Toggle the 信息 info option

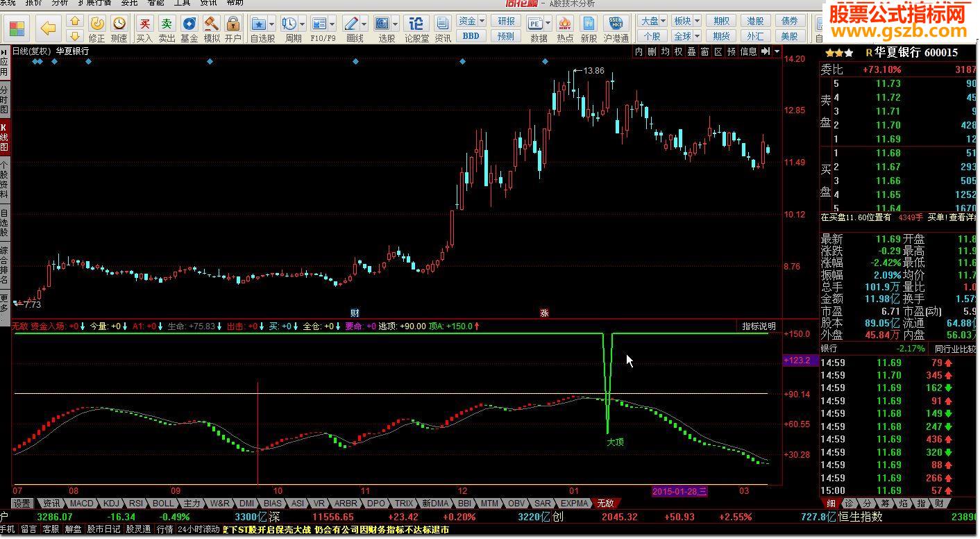(749, 51)
